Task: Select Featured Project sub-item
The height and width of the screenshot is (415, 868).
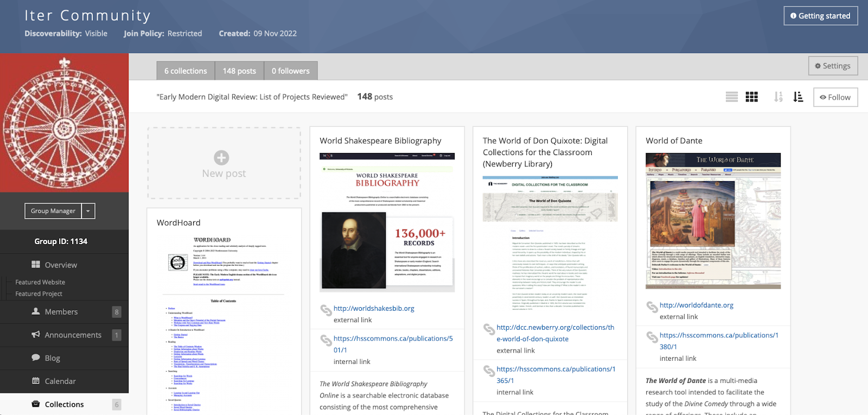Action: (x=39, y=293)
